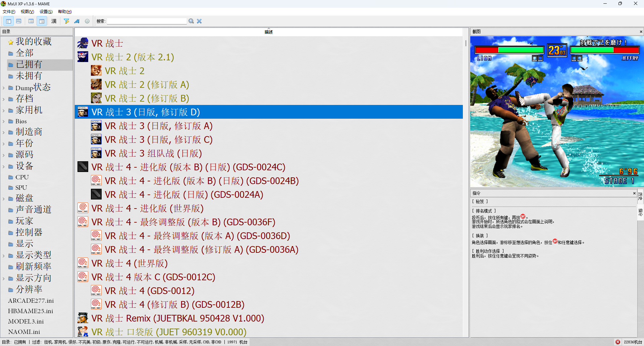Screen dimensions: 644x346
Task: Select VR 战士 4 (修订版 B) (GDS-0012B)
Action: [x=174, y=304]
